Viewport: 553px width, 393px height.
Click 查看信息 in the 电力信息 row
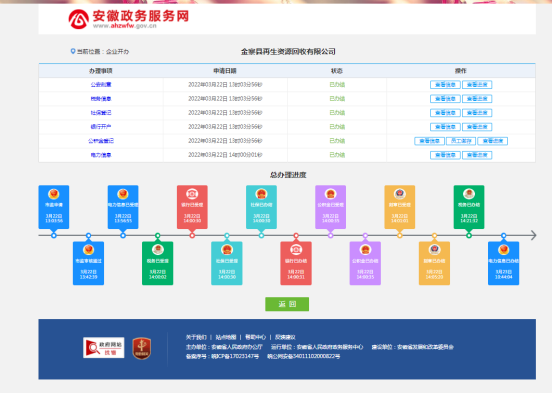click(x=445, y=155)
